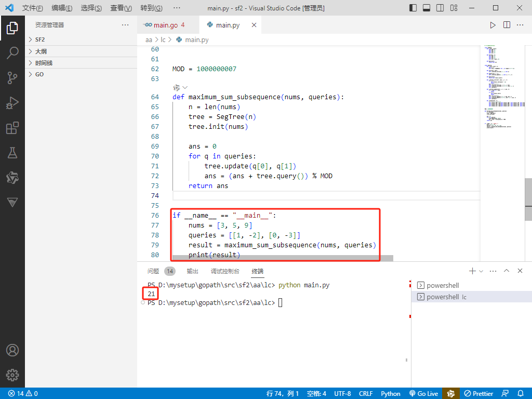Open Customize Layout icon in title bar
Image resolution: width=532 pixels, height=399 pixels.
[454, 8]
